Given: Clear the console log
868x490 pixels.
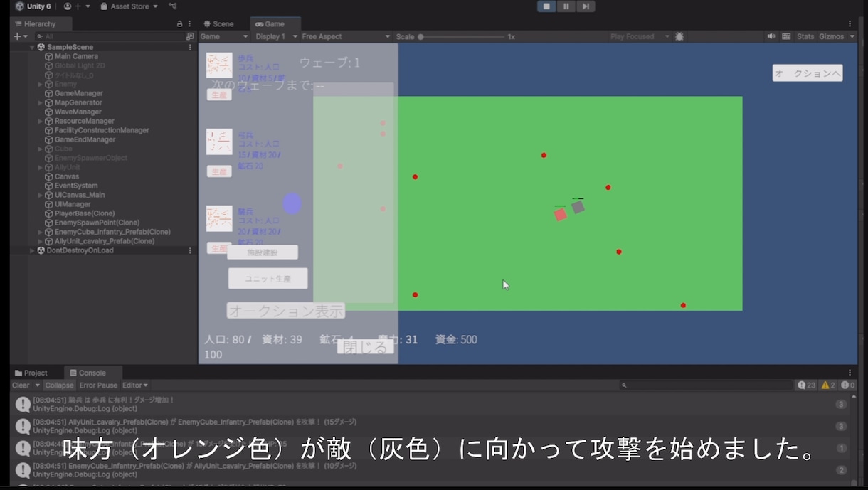Looking at the screenshot, I should pos(21,385).
